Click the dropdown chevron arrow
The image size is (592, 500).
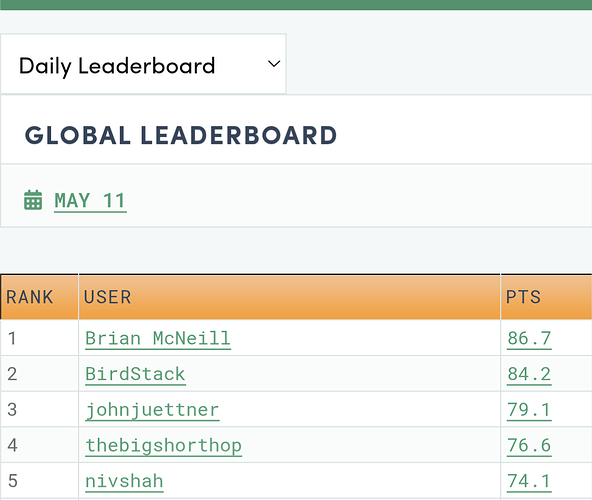click(x=274, y=64)
